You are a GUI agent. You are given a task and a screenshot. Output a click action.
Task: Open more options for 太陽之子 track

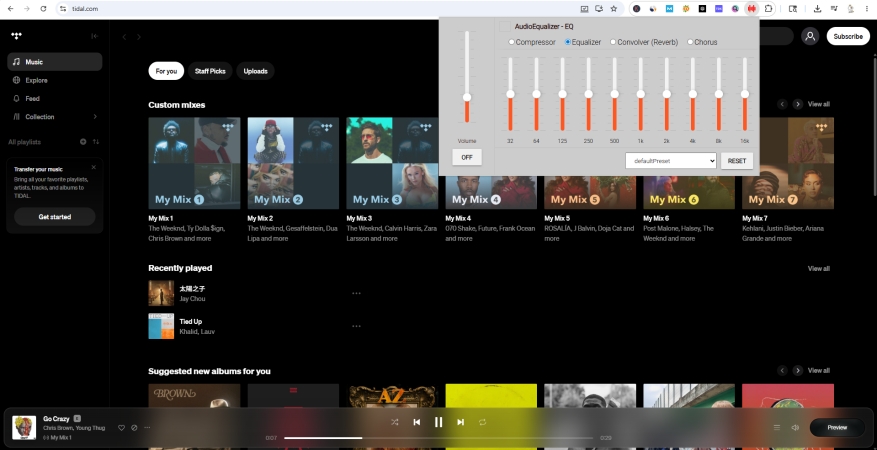(x=356, y=293)
